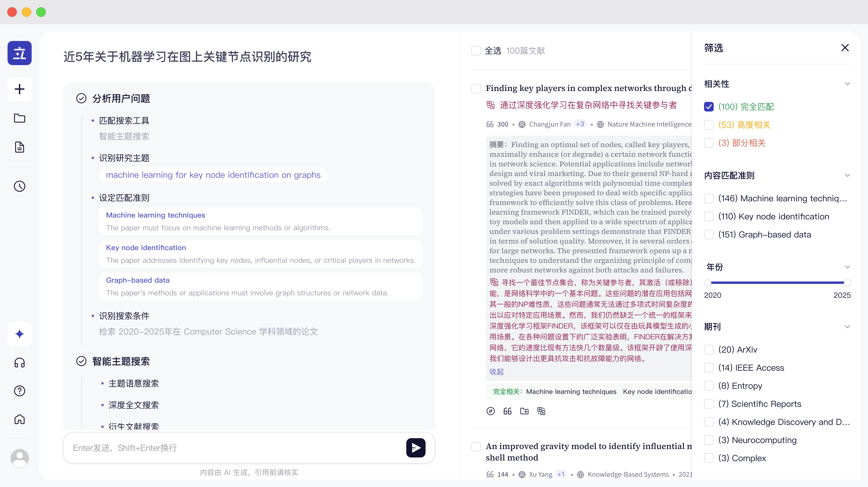Add first paper to folder icon

pyautogui.click(x=524, y=411)
